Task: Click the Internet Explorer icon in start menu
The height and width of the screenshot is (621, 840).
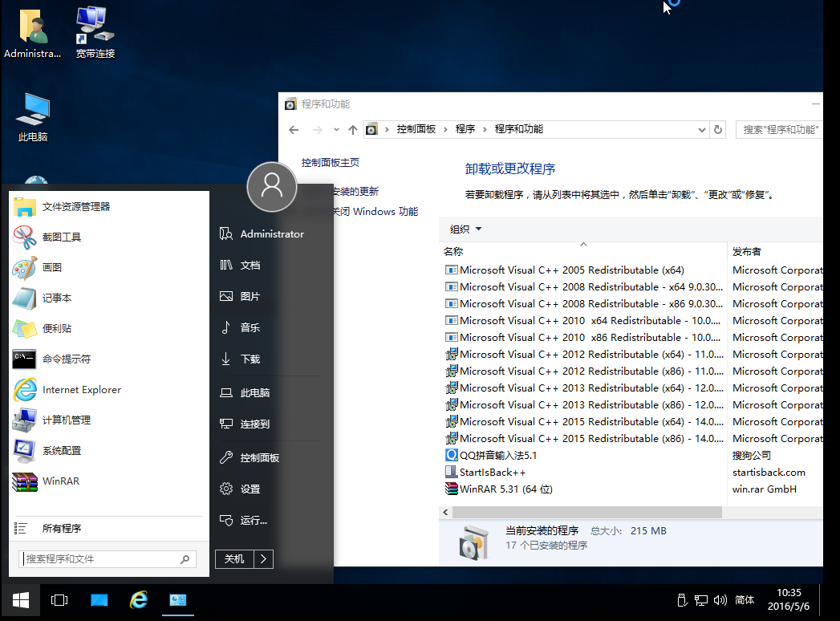Action: (25, 390)
